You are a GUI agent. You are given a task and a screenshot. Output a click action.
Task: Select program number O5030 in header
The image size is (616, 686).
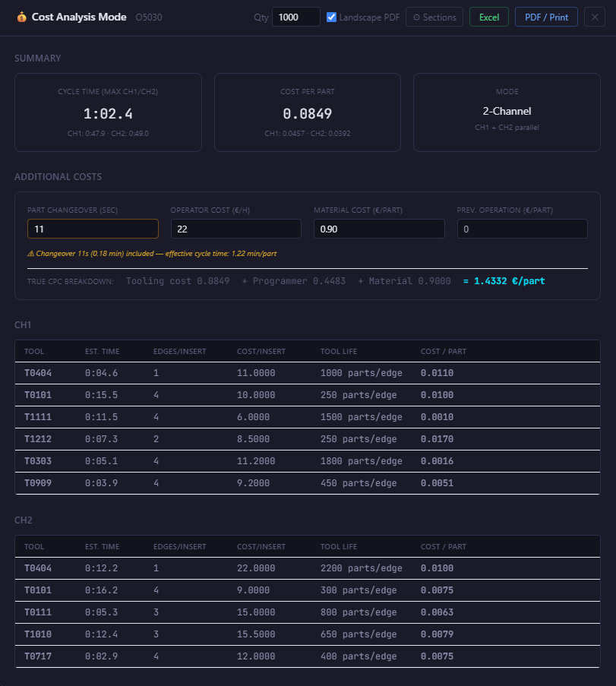pos(149,17)
